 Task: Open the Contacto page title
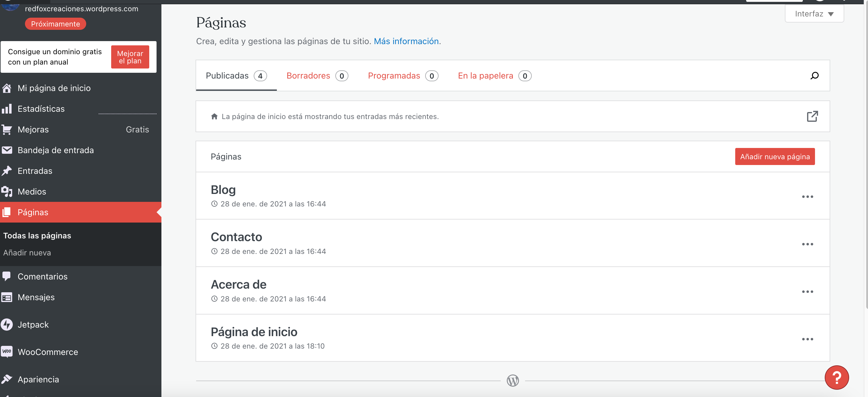236,237
